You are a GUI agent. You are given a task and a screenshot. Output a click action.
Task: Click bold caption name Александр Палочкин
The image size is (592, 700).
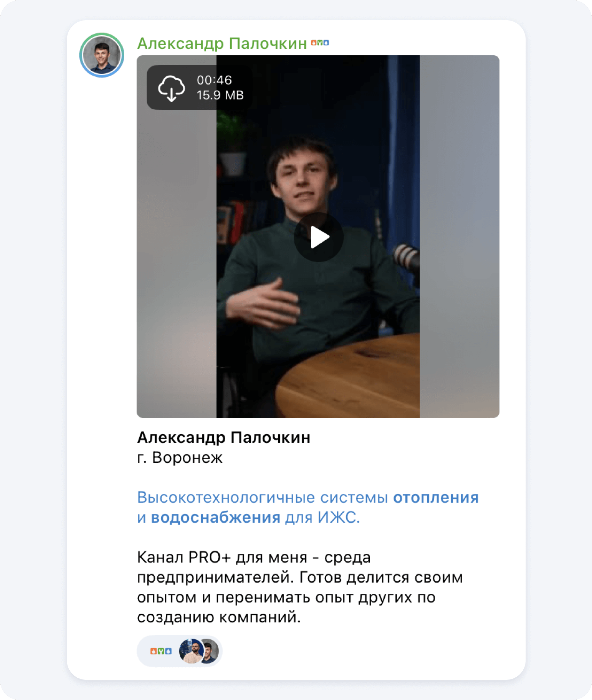click(x=224, y=437)
